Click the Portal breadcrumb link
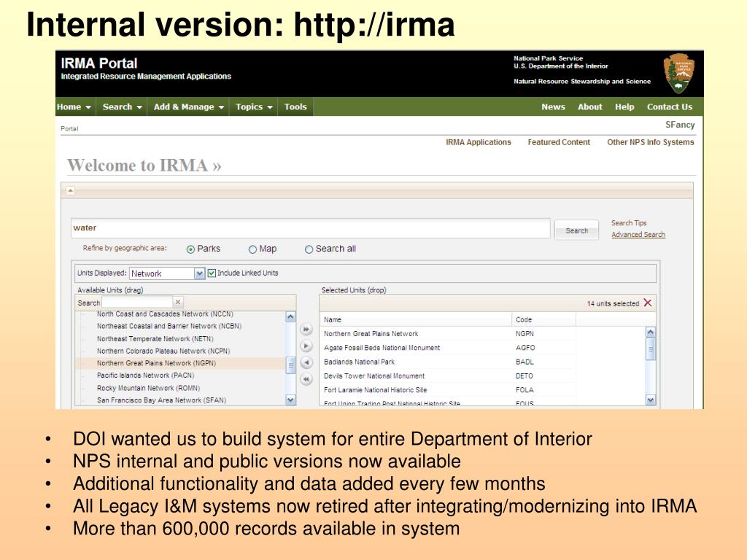 click(x=69, y=128)
